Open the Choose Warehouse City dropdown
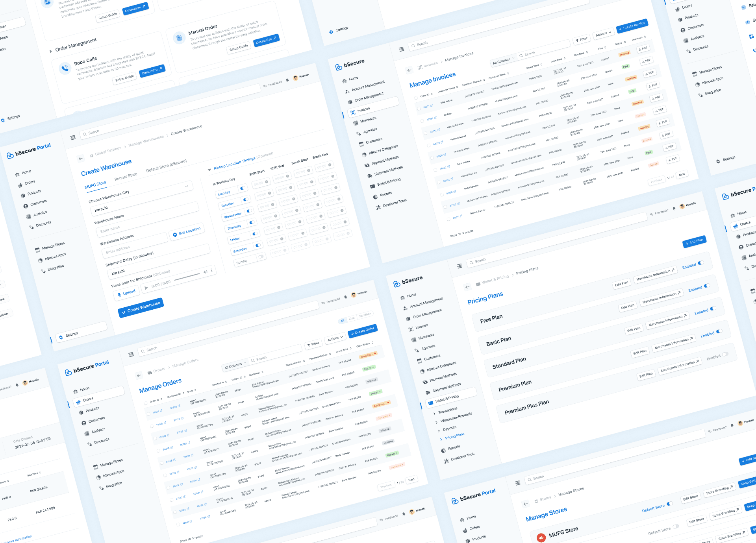Viewport: 756px width, 543px height. click(x=187, y=186)
